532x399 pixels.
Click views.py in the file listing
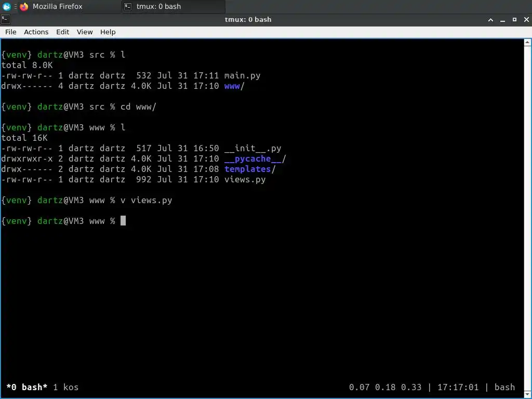245,179
